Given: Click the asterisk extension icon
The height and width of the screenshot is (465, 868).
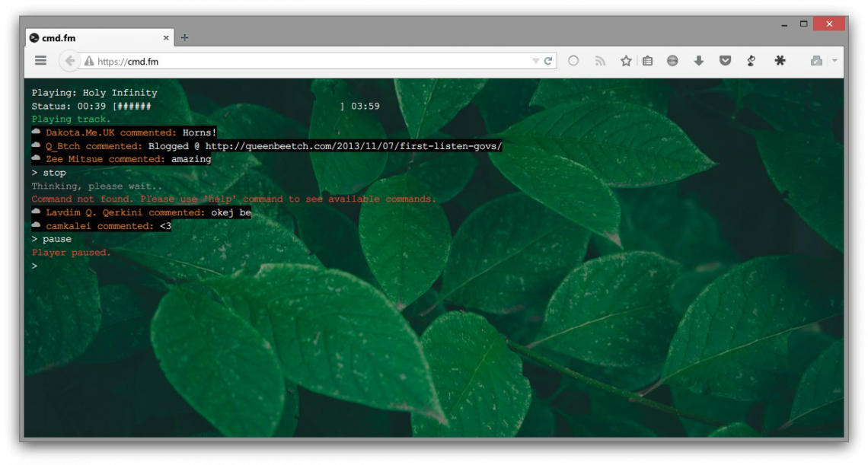Looking at the screenshot, I should coord(780,61).
